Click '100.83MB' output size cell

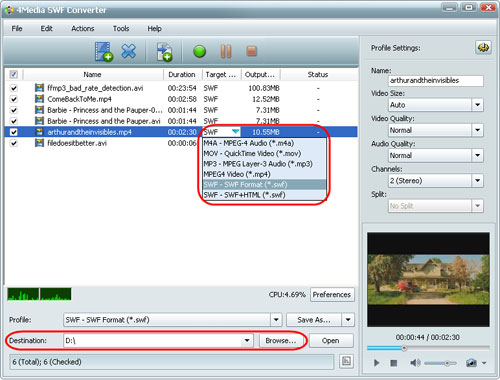(x=264, y=88)
